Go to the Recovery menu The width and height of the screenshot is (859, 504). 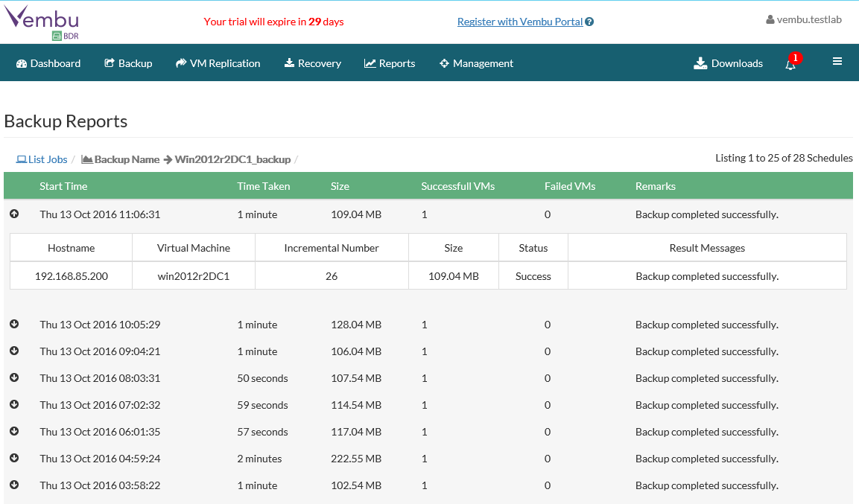(313, 63)
